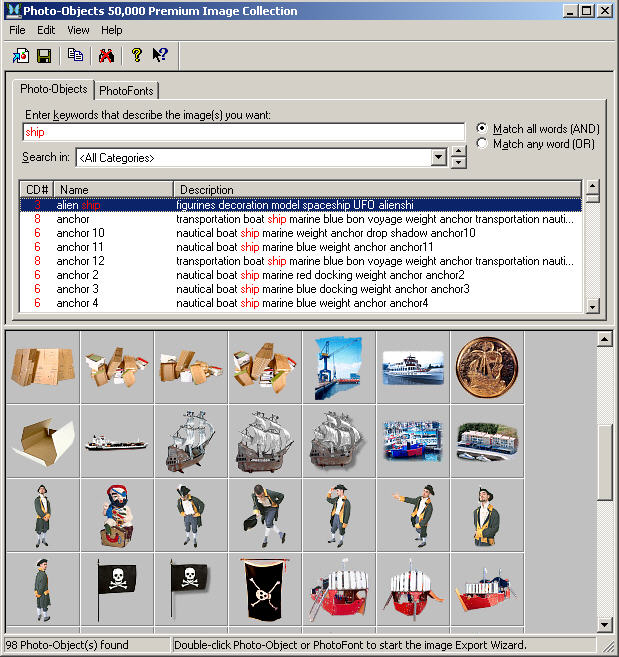Screen dimensions: 619x657
Task: Select the waterfront building thumbnail
Action: pos(487,441)
